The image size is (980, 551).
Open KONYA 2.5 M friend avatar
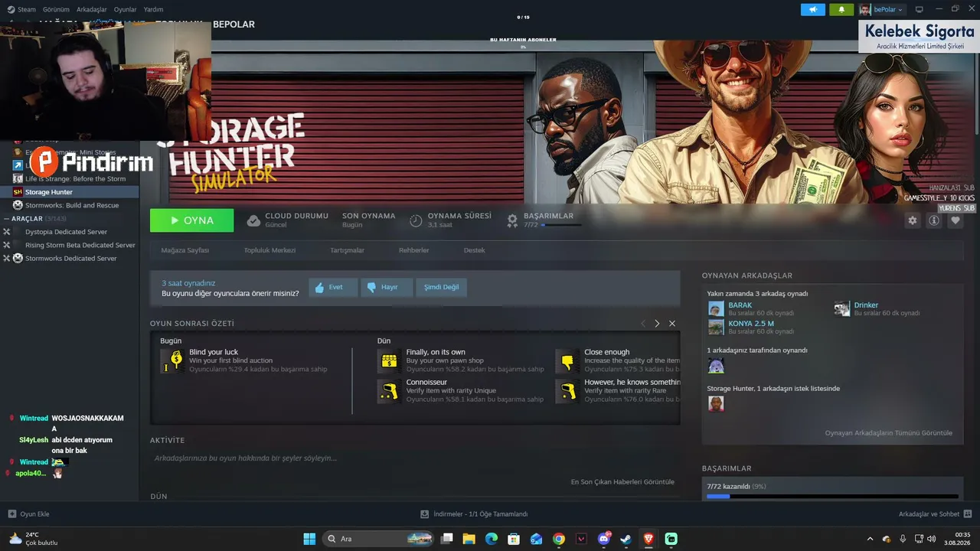(716, 327)
